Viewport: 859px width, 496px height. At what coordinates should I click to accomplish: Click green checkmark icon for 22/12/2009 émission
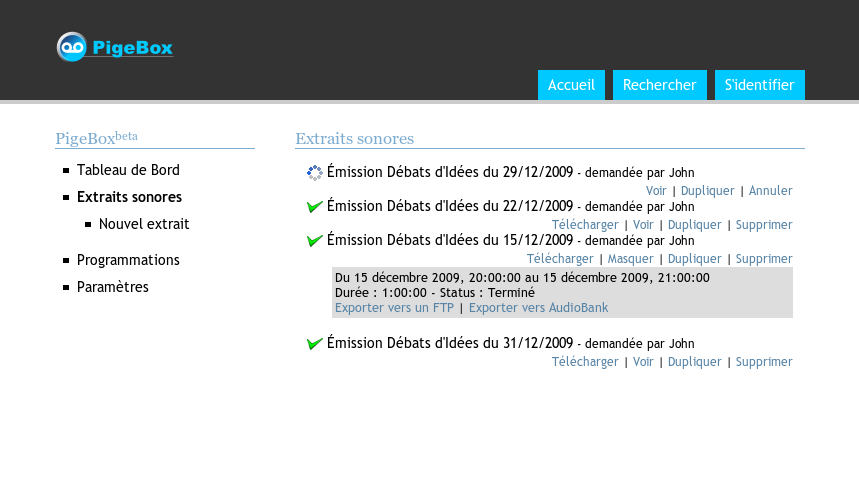(x=315, y=207)
